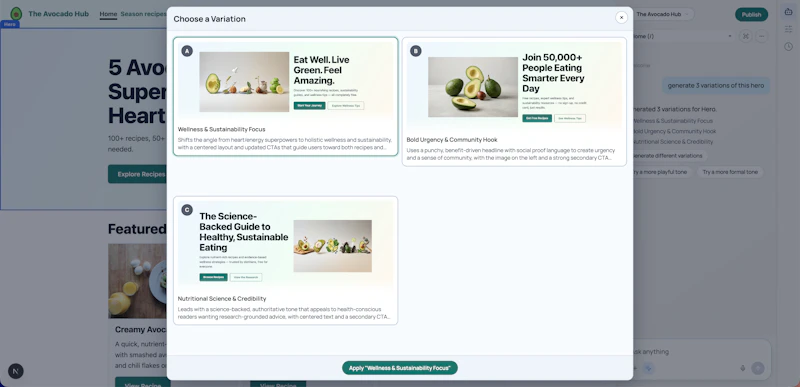The width and height of the screenshot is (800, 387).
Task: Click the 'Eat Well. Live Green.' headline in variation A
Action: pos(321,70)
